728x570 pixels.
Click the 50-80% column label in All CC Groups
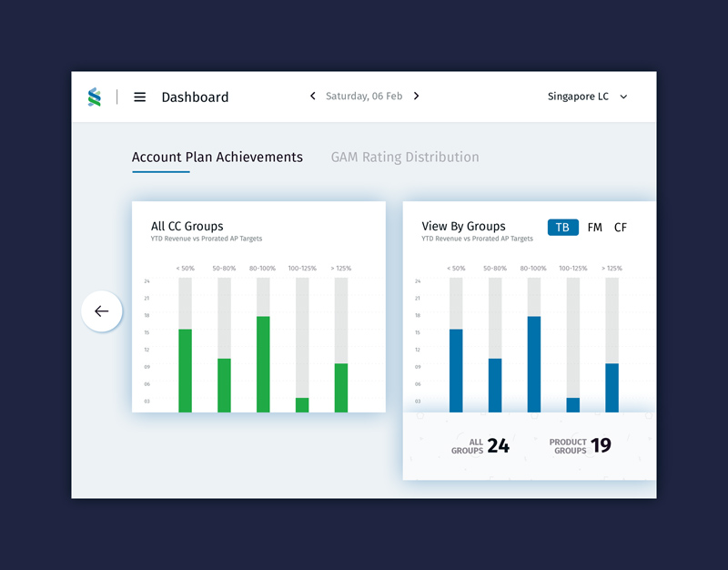coord(223,268)
